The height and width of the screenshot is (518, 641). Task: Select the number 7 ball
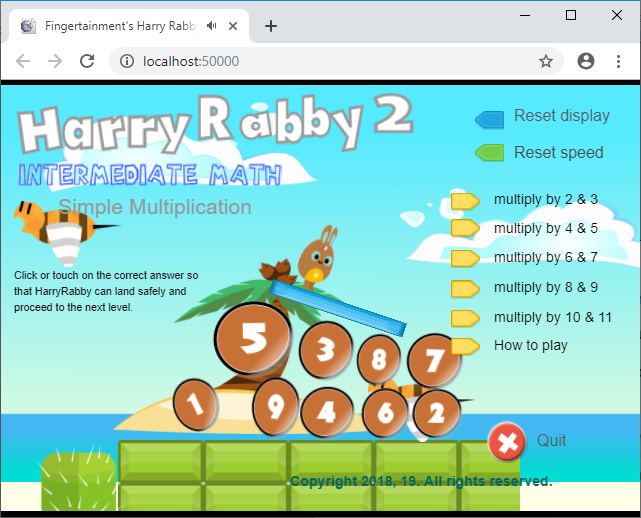434,361
